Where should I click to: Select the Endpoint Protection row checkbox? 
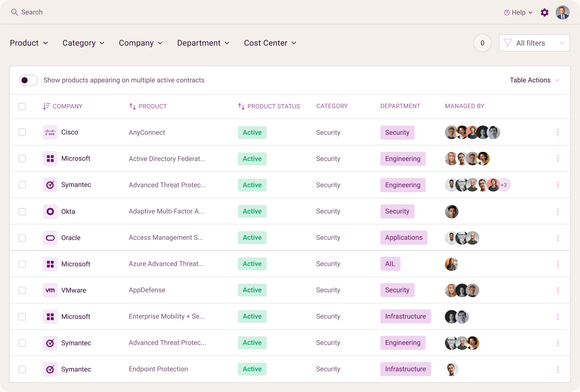click(x=22, y=369)
